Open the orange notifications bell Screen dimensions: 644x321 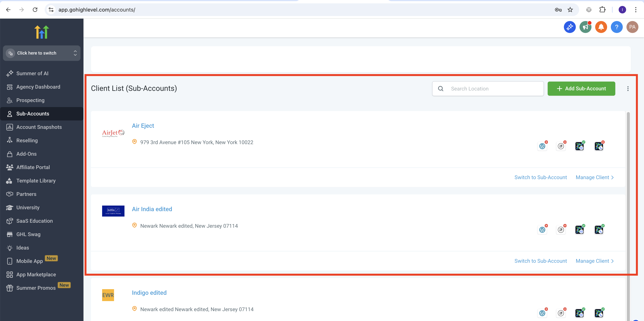pyautogui.click(x=601, y=27)
